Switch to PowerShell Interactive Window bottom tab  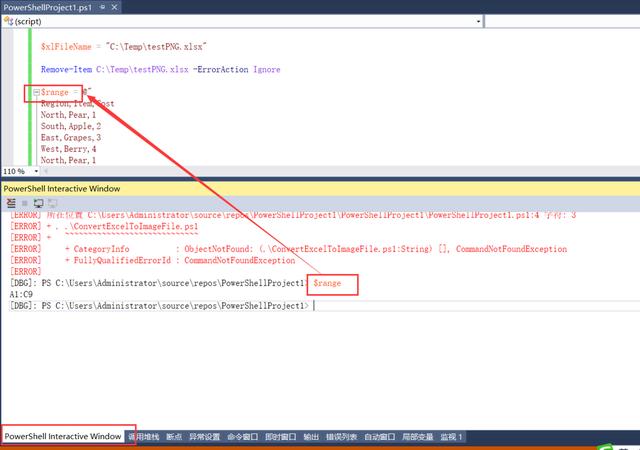point(63,436)
